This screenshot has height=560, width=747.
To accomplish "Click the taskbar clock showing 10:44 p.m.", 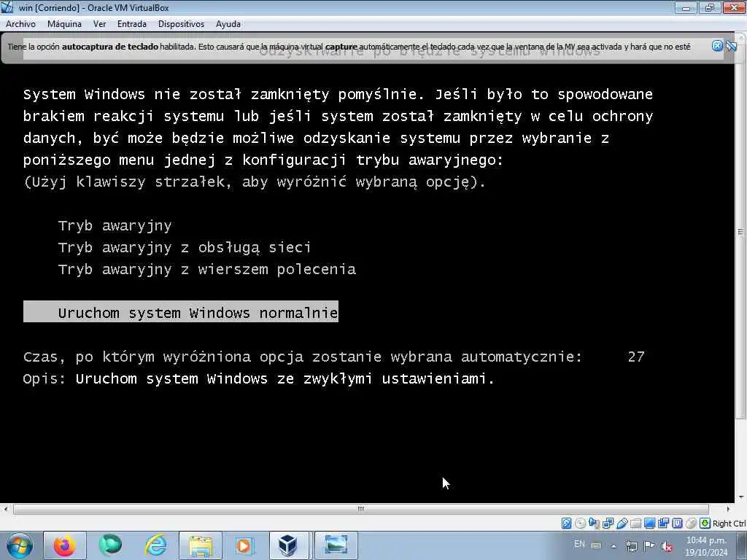I will click(706, 546).
